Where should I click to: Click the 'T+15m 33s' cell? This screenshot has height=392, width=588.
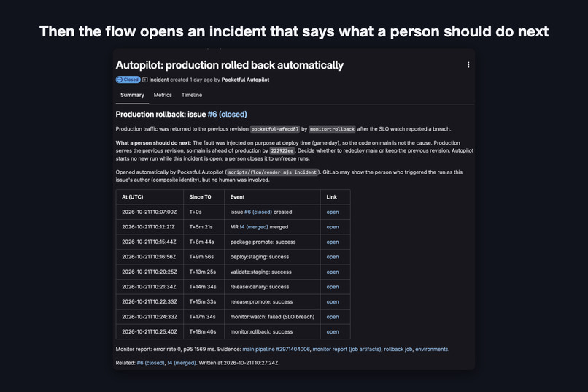click(x=203, y=302)
